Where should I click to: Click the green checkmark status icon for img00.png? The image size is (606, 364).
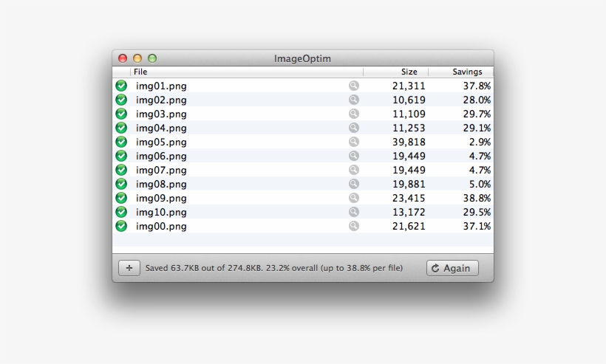pyautogui.click(x=121, y=226)
